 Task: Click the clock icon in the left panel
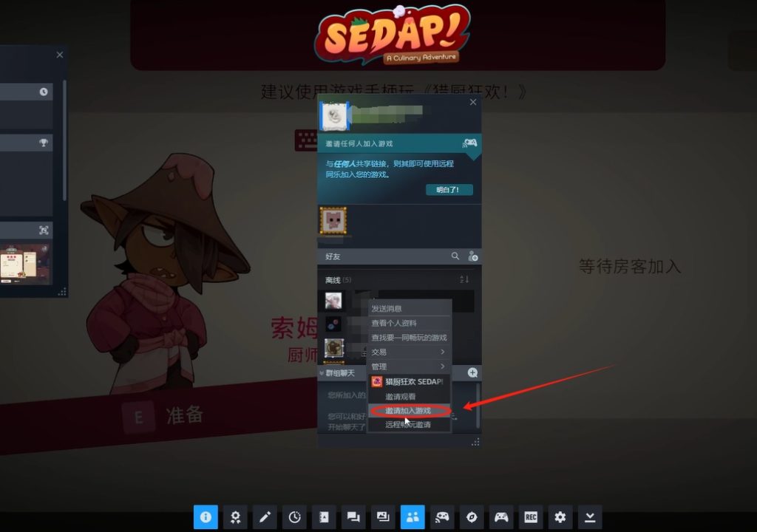tap(44, 92)
